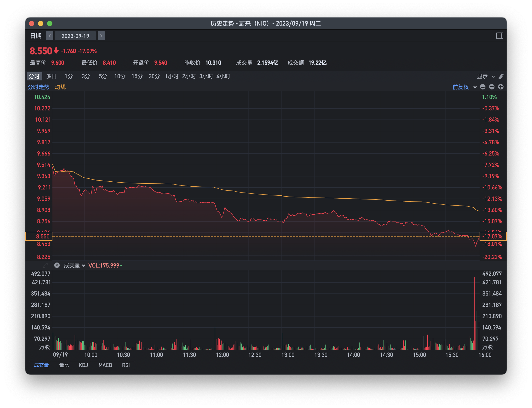532x408 pixels.
Task: Open the 成交量 indicator dropdown
Action: 74,265
